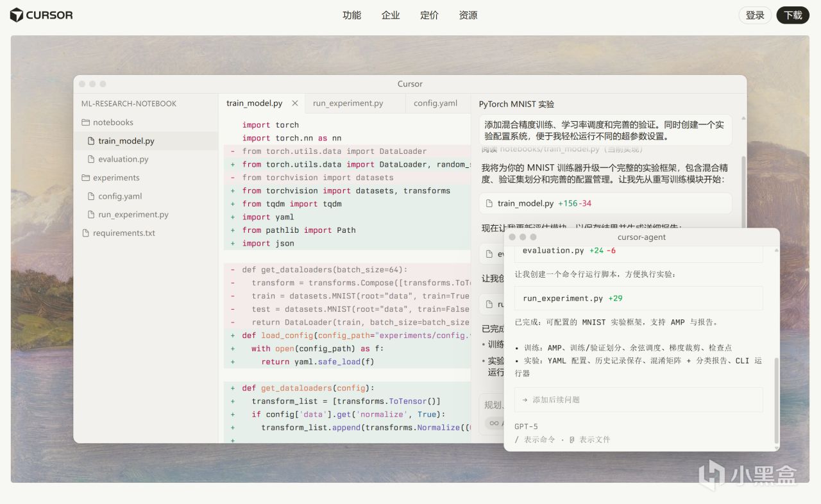
Task: Close the train_model.py editor tab
Action: click(295, 103)
